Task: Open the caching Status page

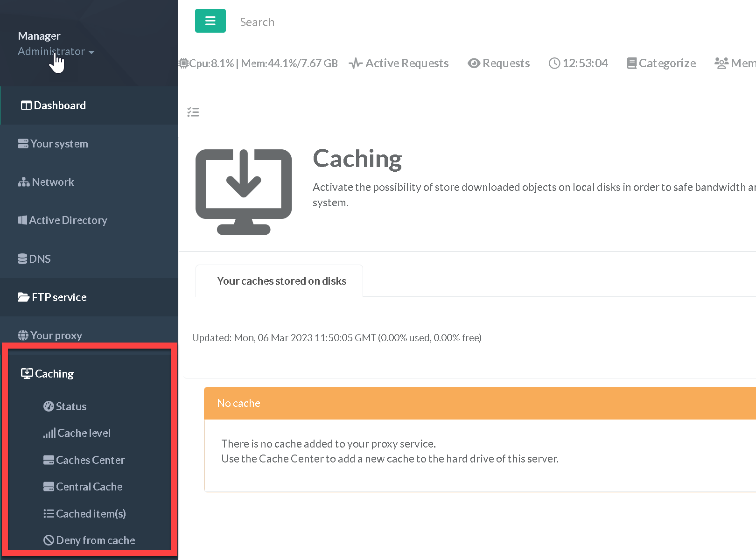Action: tap(71, 406)
